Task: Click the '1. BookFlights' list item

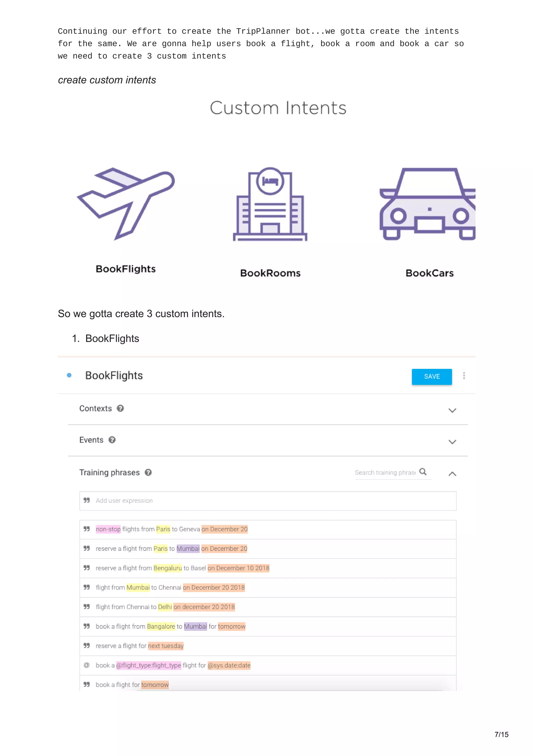Action: 106,339
